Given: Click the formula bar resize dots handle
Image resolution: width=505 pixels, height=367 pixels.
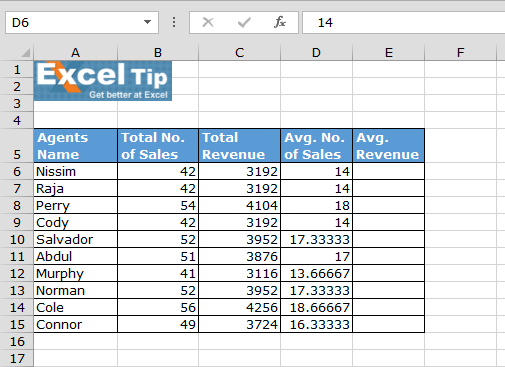Looking at the screenshot, I should click(x=174, y=22).
